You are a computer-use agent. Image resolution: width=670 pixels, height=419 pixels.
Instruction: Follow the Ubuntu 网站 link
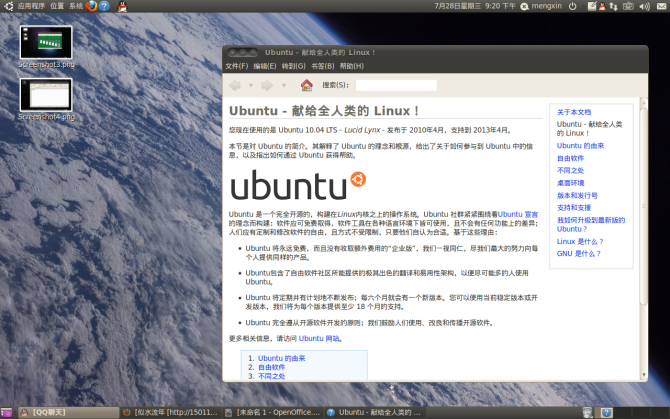click(319, 339)
